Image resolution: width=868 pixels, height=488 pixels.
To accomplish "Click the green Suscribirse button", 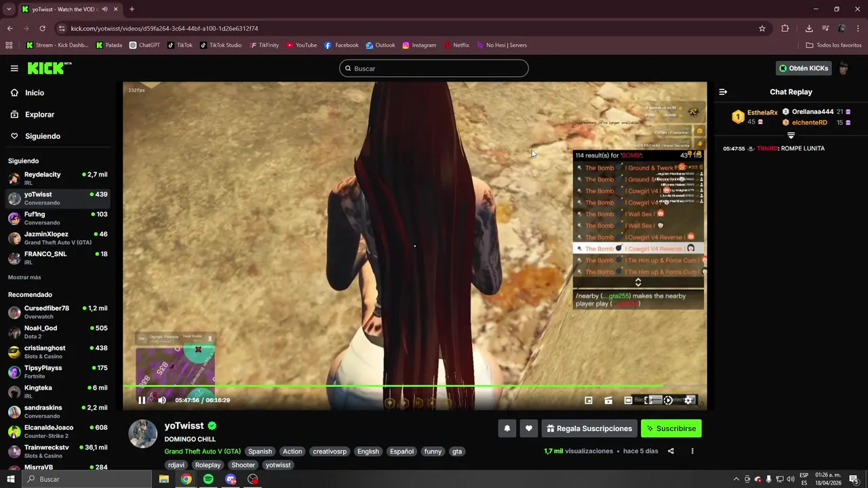I will (671, 428).
